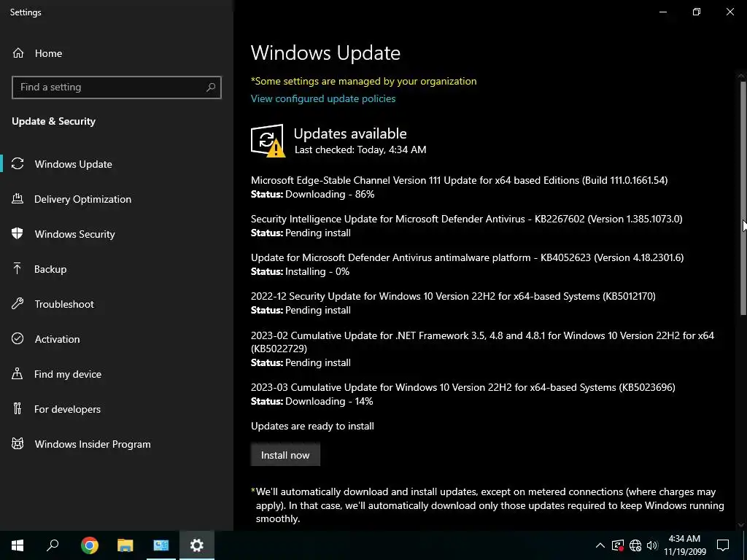This screenshot has width=747, height=560.
Task: Click the Downloading - 86% status text
Action: (x=330, y=194)
